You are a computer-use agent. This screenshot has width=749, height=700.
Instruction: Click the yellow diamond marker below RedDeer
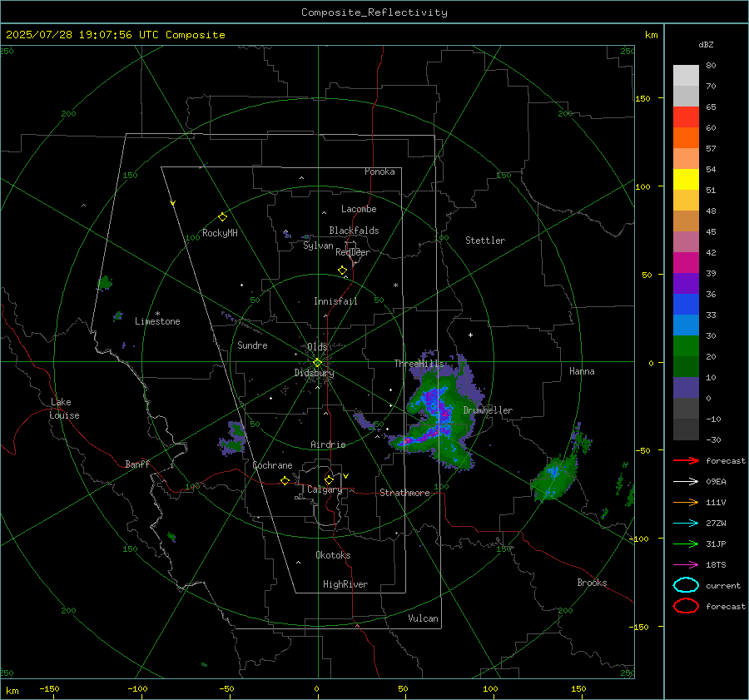click(343, 271)
